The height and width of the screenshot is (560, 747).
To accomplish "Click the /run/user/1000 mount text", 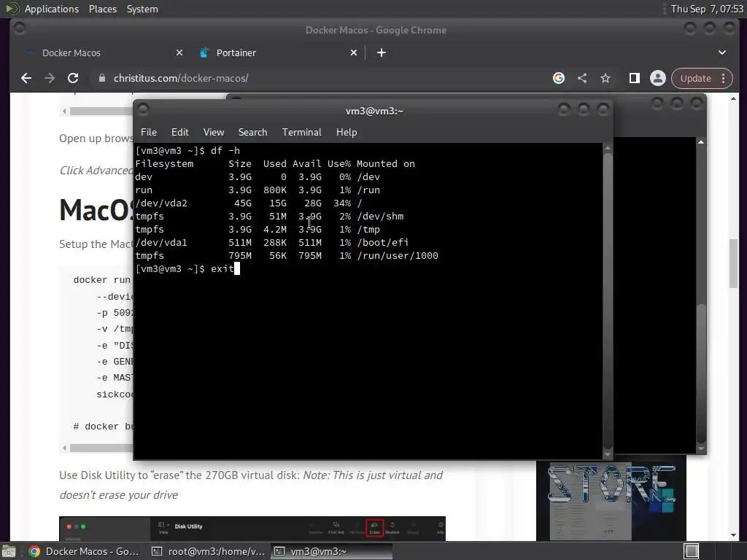I will click(398, 256).
